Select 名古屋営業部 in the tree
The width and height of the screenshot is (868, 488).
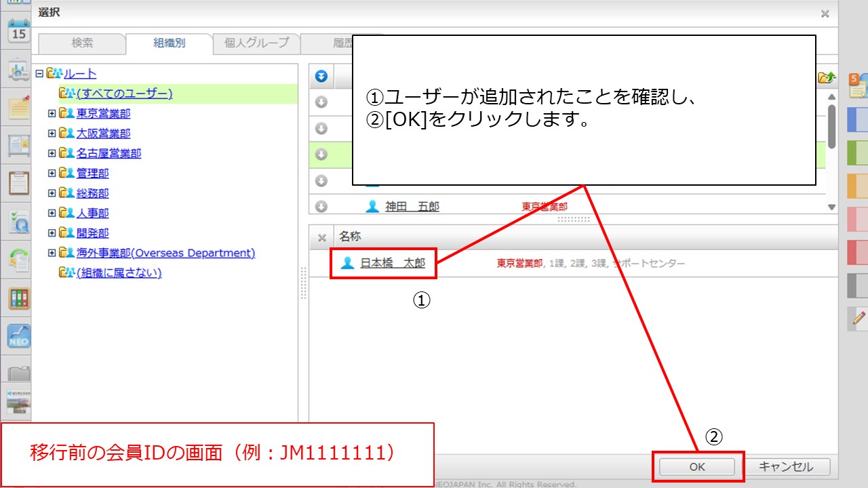(x=109, y=153)
